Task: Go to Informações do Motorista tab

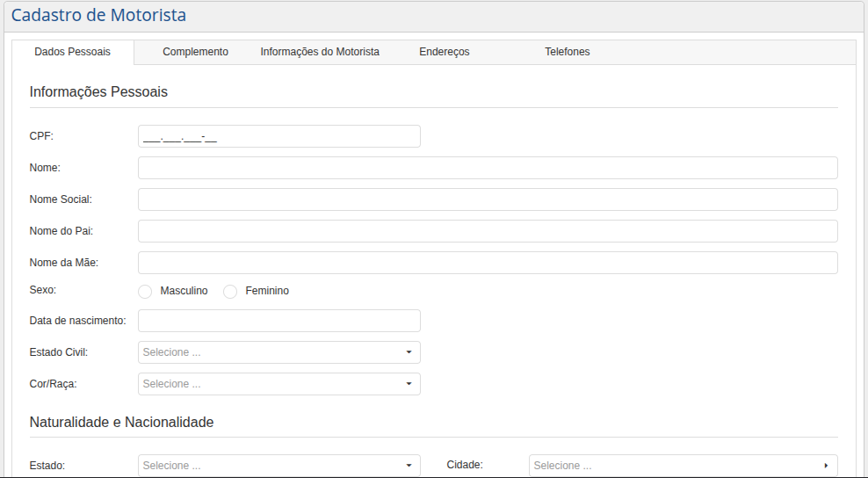Action: pyautogui.click(x=320, y=52)
